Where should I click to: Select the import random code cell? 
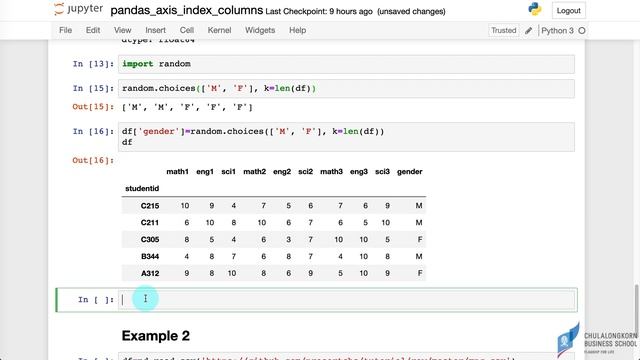pos(347,64)
